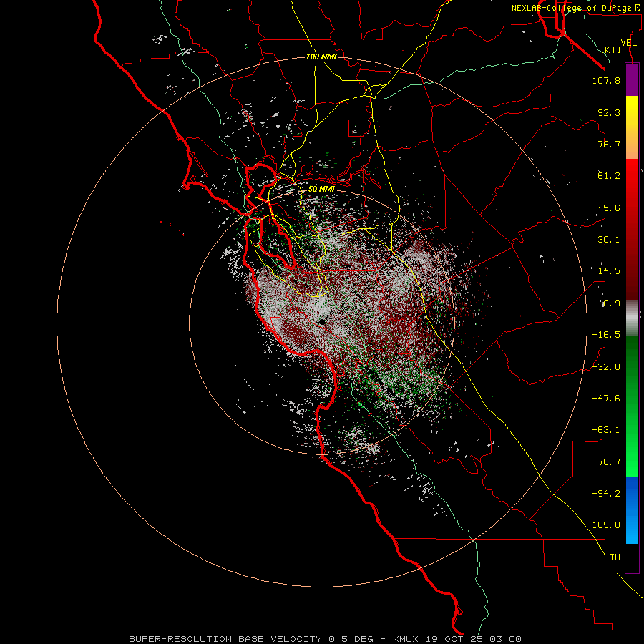Pick the black TH band of the color bar

pos(632,558)
